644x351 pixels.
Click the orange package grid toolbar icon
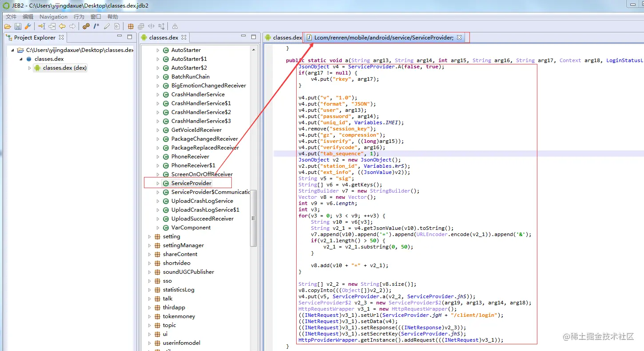coord(131,27)
